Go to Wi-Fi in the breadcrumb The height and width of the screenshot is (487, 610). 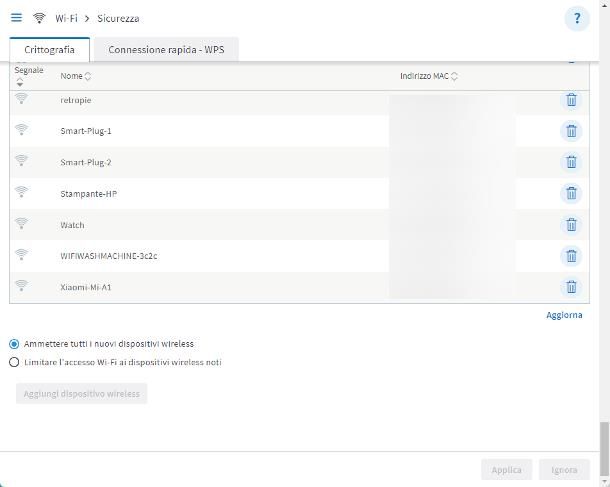(x=67, y=18)
